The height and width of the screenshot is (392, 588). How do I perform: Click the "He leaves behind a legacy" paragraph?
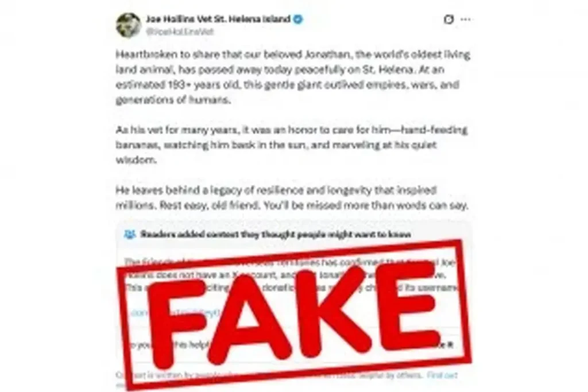point(292,198)
